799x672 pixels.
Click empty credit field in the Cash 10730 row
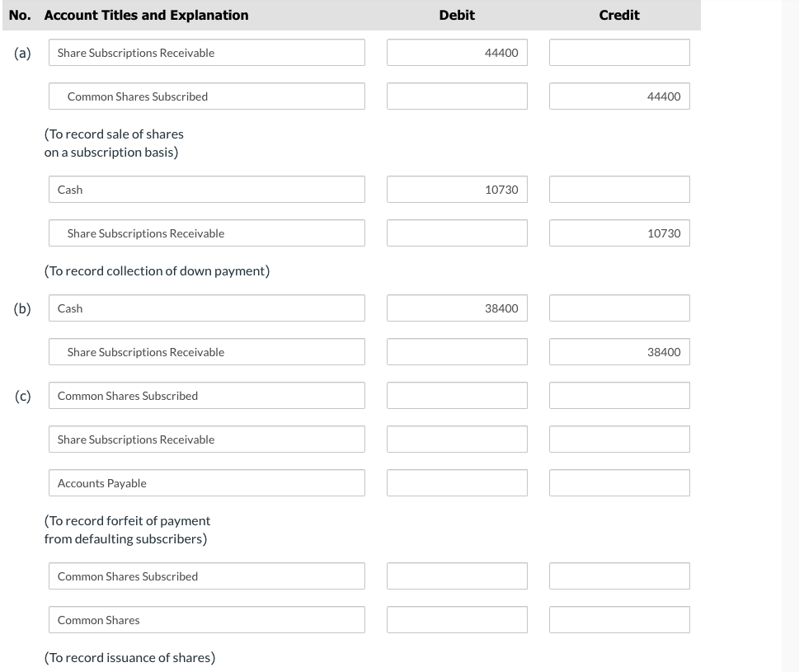[619, 190]
